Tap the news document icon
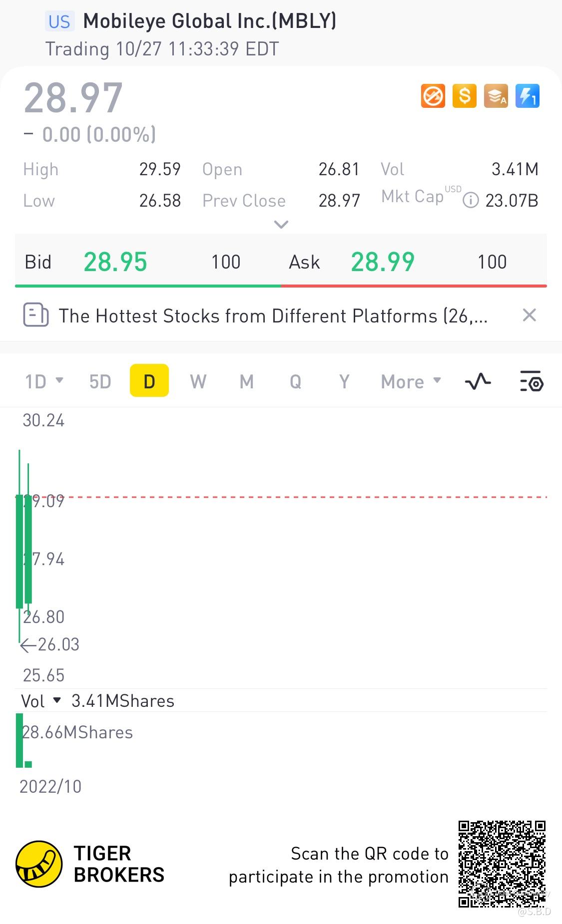562x924 pixels. (x=35, y=315)
